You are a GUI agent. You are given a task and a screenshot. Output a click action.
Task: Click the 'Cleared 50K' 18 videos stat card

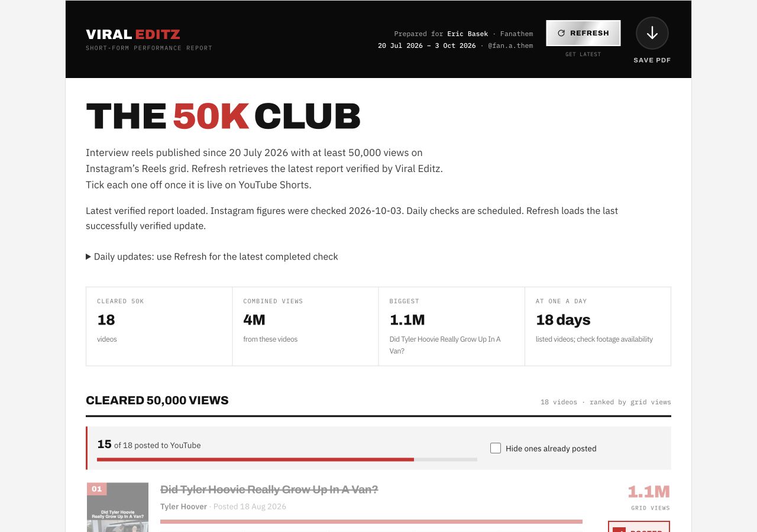[159, 326]
